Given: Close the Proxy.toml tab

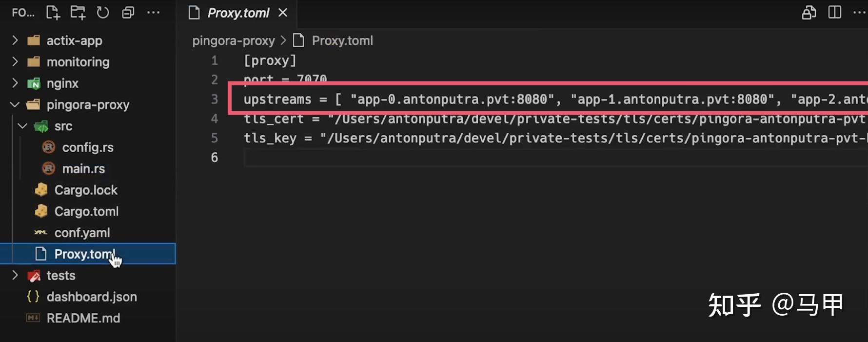Looking at the screenshot, I should click(283, 13).
